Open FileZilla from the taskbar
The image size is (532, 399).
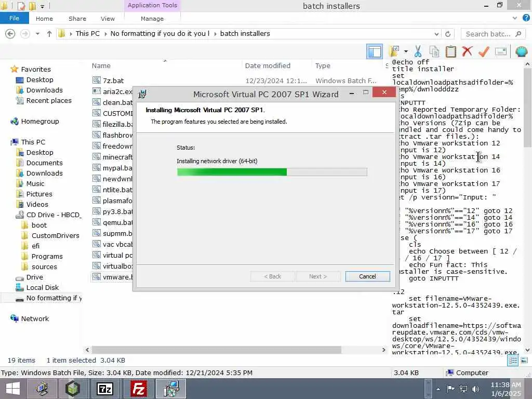click(x=139, y=389)
